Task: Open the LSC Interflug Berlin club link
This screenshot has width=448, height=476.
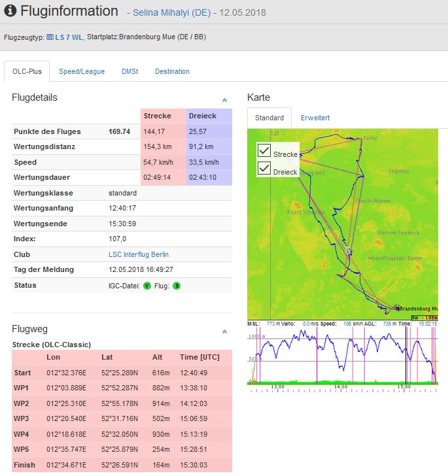Action: [140, 254]
